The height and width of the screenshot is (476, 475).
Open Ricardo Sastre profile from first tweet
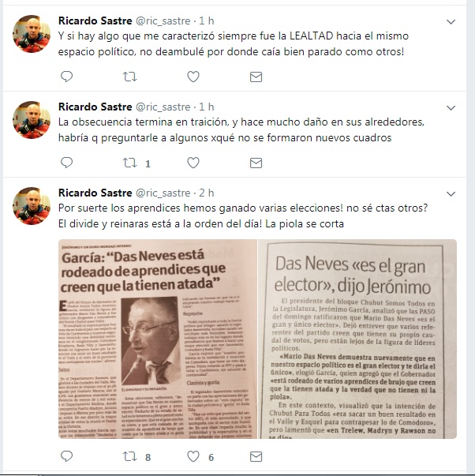95,21
